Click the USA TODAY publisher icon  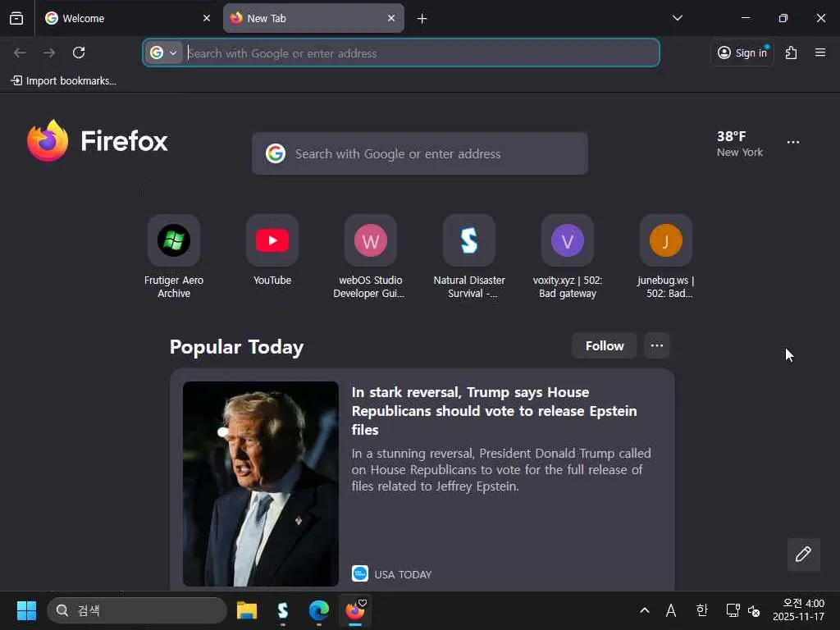pos(360,573)
